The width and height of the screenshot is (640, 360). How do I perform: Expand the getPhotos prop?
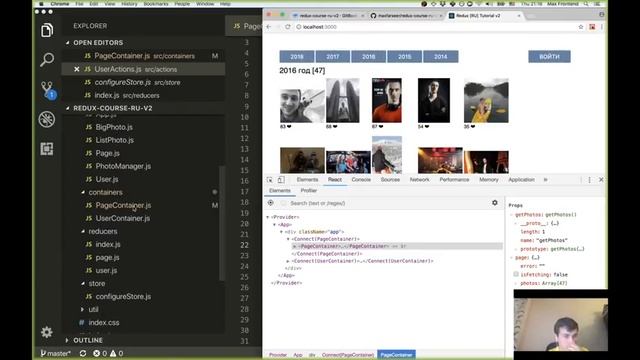[x=511, y=215]
